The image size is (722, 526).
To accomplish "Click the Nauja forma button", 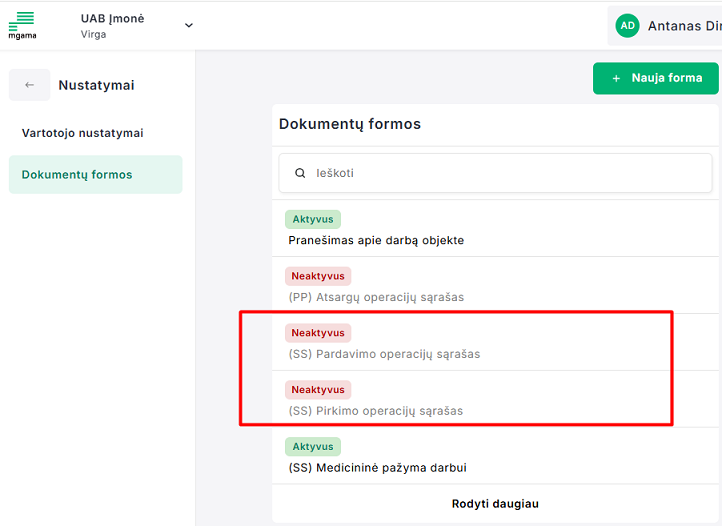I will click(655, 78).
